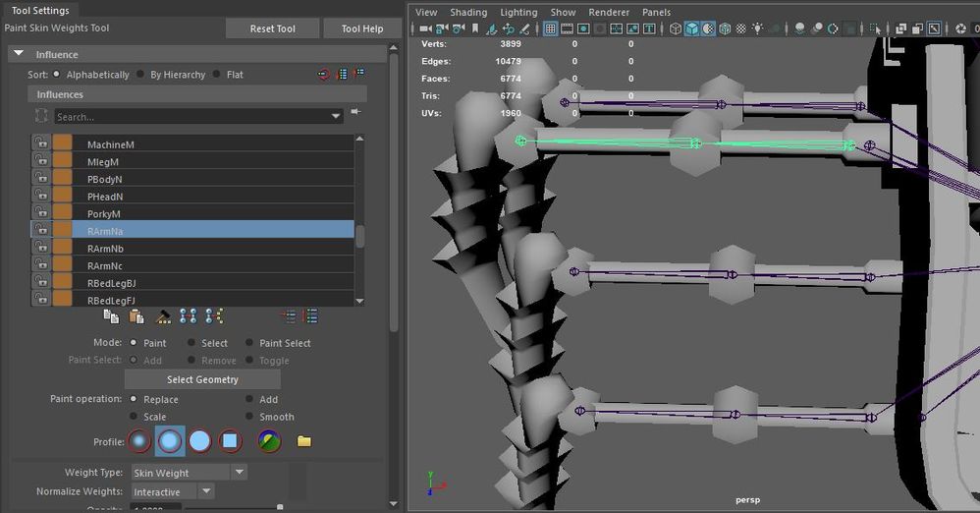Open Weight Type dropdown
980x513 pixels.
coord(240,473)
